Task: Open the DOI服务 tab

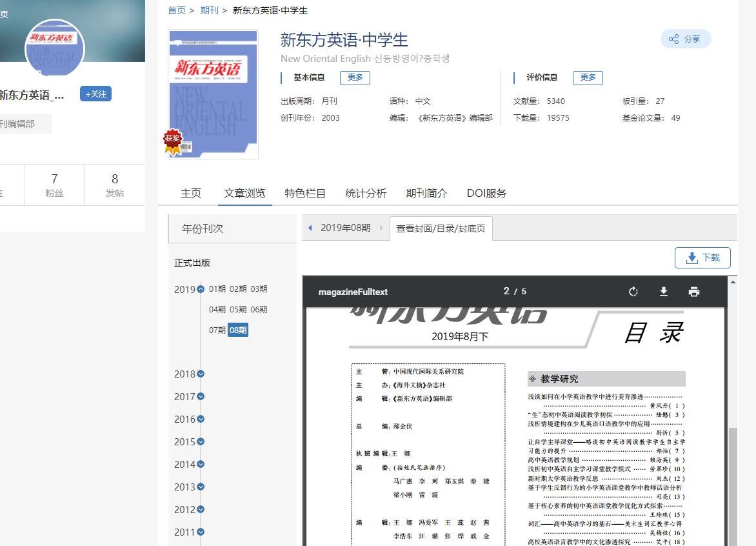Action: coord(486,194)
